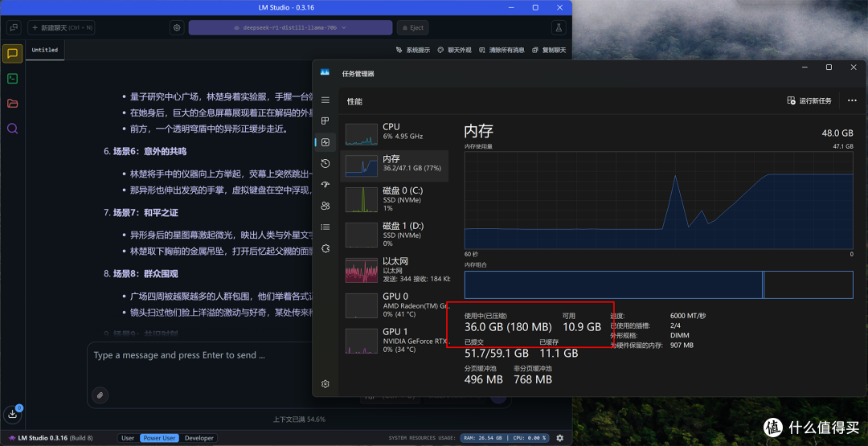Go to Processes page in Task Manager sidebar
The width and height of the screenshot is (868, 446).
click(325, 121)
